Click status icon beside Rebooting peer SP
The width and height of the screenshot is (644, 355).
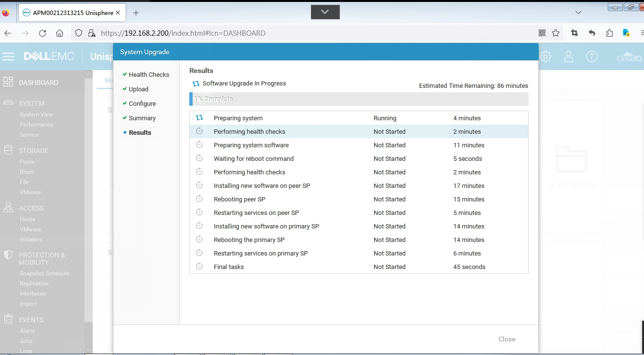click(199, 199)
